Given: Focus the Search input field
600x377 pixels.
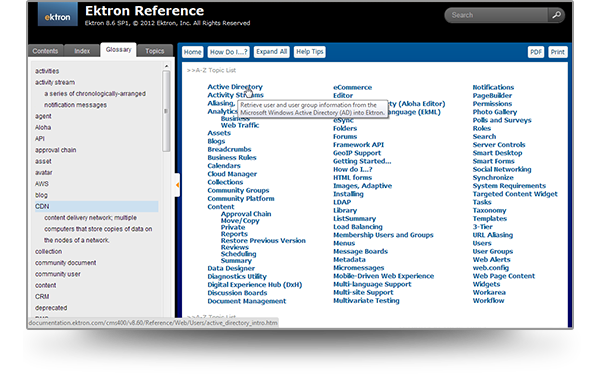Looking at the screenshot, I should pyautogui.click(x=497, y=15).
